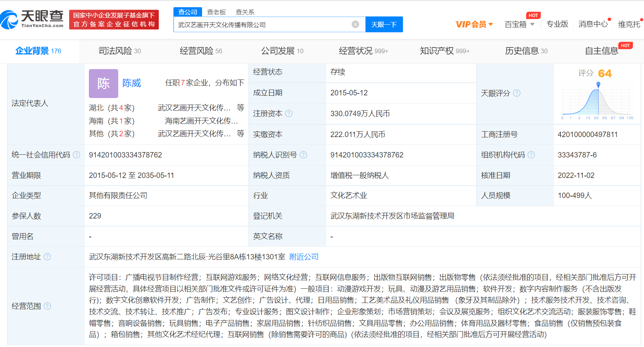Open help icon next to 注册地址
Image resolution: width=644 pixels, height=347 pixels.
coord(47,257)
